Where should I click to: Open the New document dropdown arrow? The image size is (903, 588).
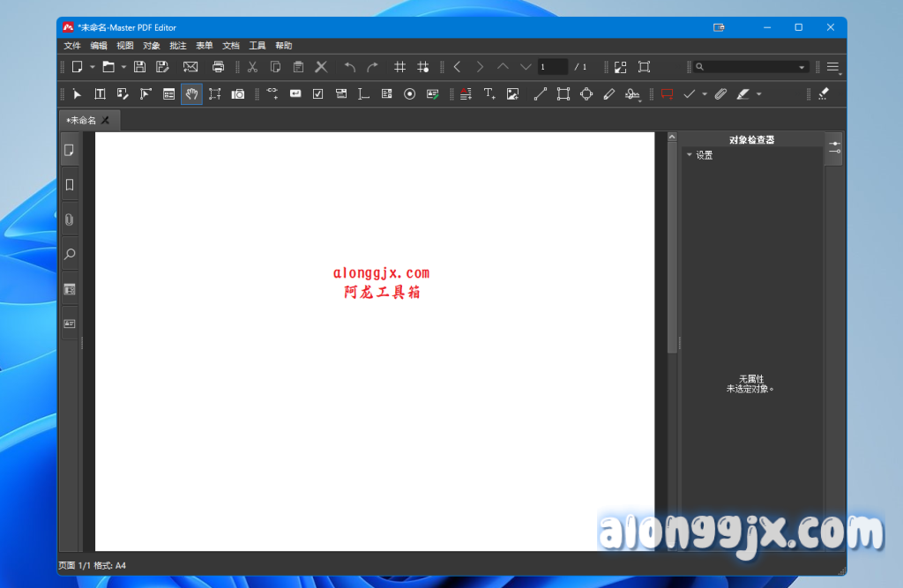[92, 67]
